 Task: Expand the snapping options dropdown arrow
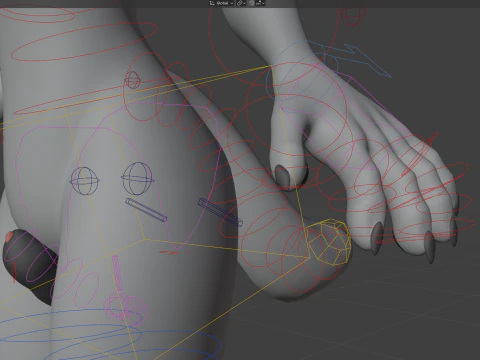tap(263, 3)
